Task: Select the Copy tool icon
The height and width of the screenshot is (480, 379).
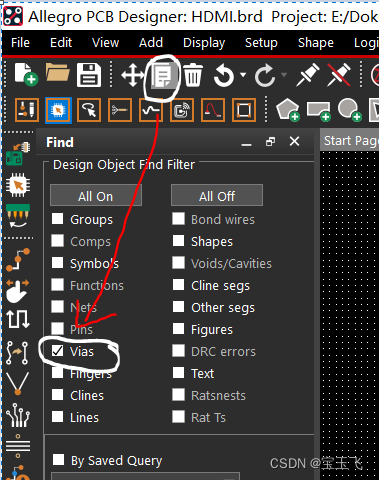Action: coord(162,76)
